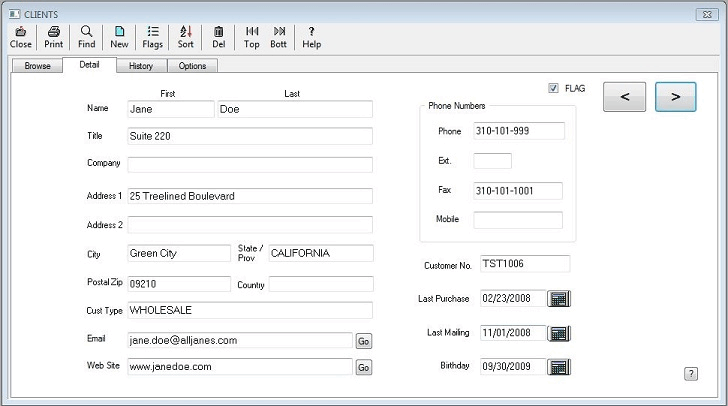The image size is (728, 406).
Task: Click the Company input field
Action: tap(250, 164)
